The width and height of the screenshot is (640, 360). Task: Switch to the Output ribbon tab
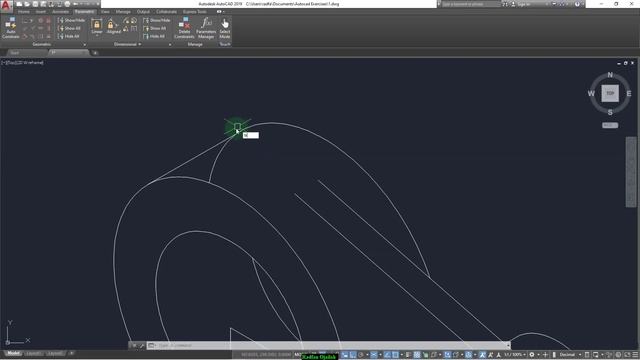pos(143,12)
